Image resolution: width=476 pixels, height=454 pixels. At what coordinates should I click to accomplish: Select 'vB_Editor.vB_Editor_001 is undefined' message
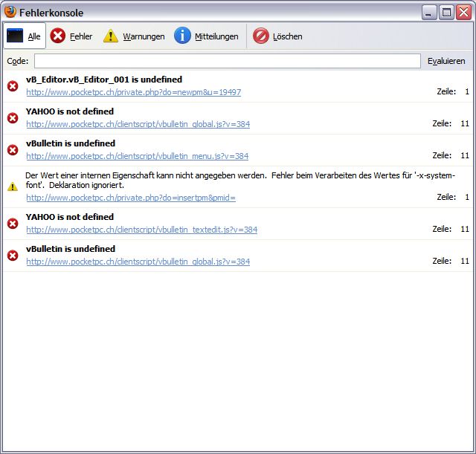click(x=104, y=80)
